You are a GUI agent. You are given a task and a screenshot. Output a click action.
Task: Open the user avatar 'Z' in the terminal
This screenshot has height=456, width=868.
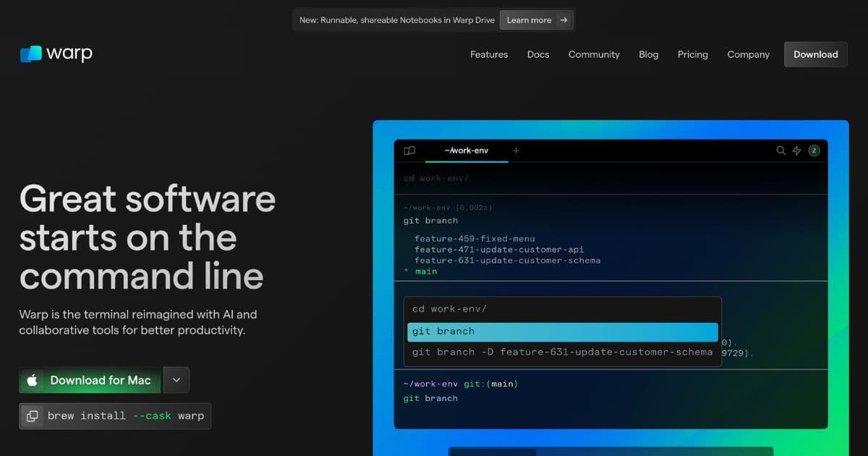[814, 151]
